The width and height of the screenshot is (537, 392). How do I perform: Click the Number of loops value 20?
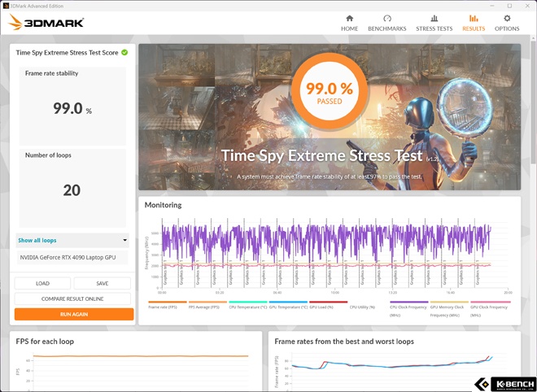72,190
